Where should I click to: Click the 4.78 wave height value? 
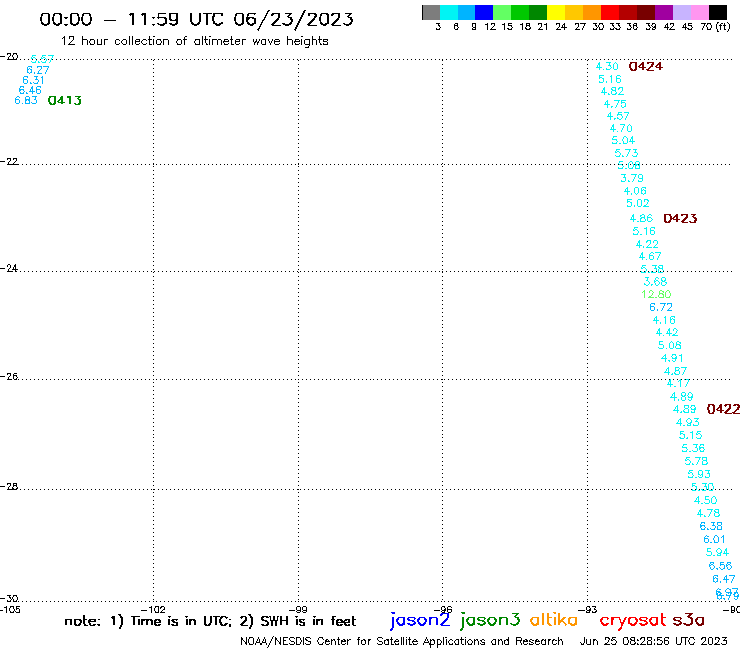click(x=708, y=514)
